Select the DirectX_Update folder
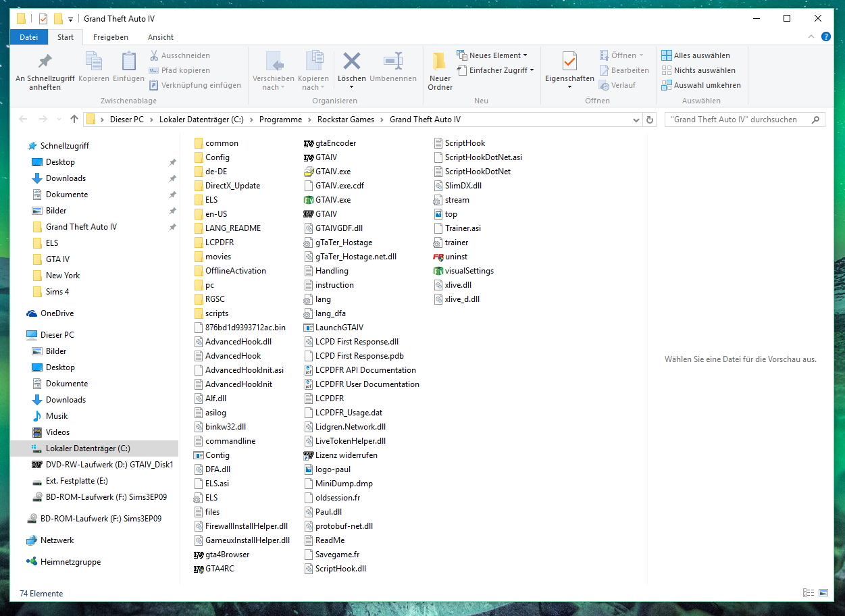This screenshot has width=845, height=616. coord(227,186)
